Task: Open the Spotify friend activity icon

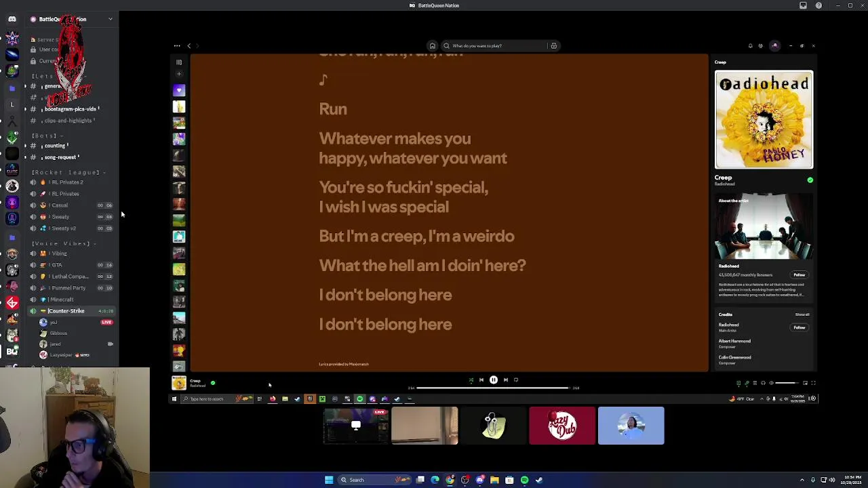Action: point(761,46)
